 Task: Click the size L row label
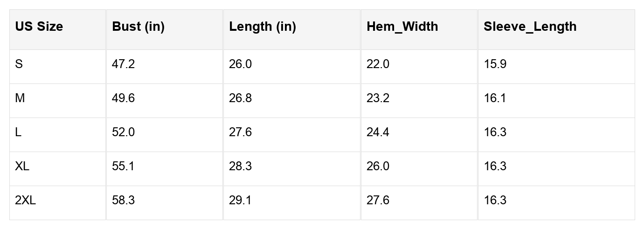18,132
